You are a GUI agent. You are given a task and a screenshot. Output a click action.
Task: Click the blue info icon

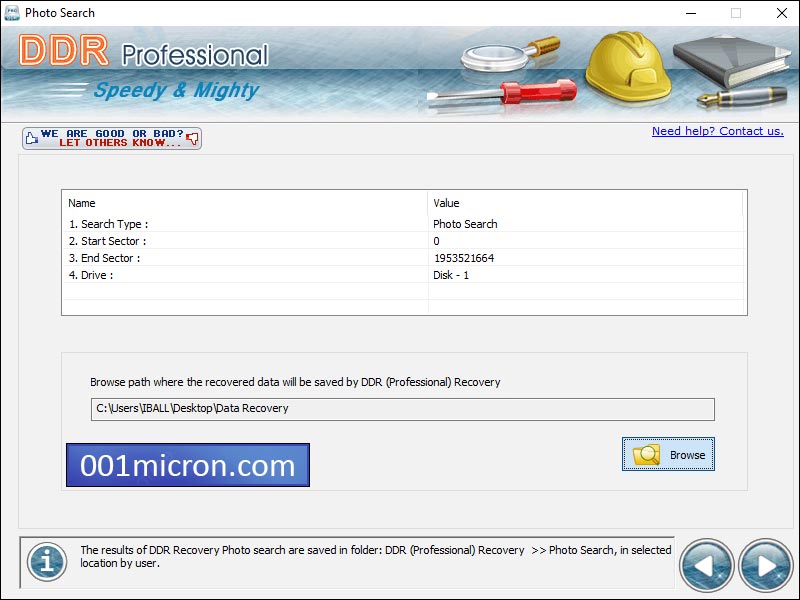46,561
